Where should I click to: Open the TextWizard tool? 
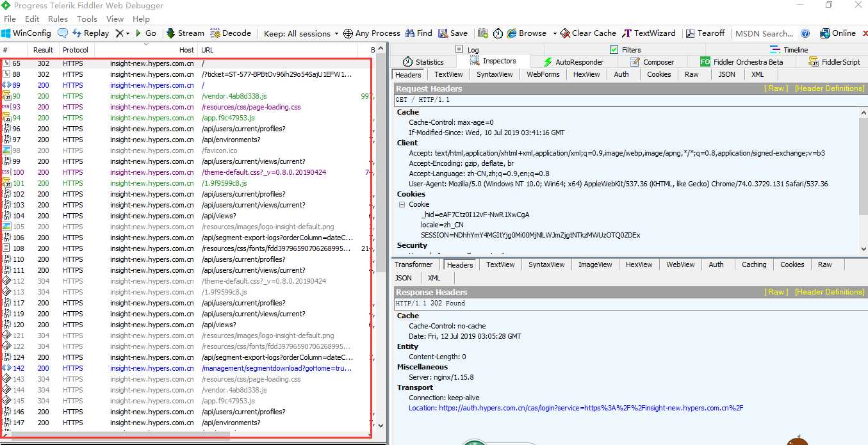tap(648, 33)
